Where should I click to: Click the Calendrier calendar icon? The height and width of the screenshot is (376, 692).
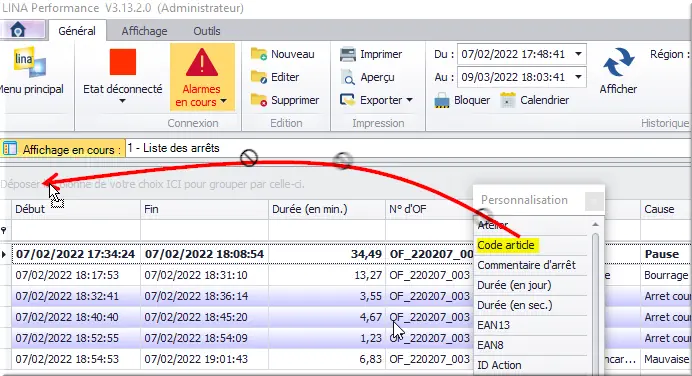click(x=508, y=100)
